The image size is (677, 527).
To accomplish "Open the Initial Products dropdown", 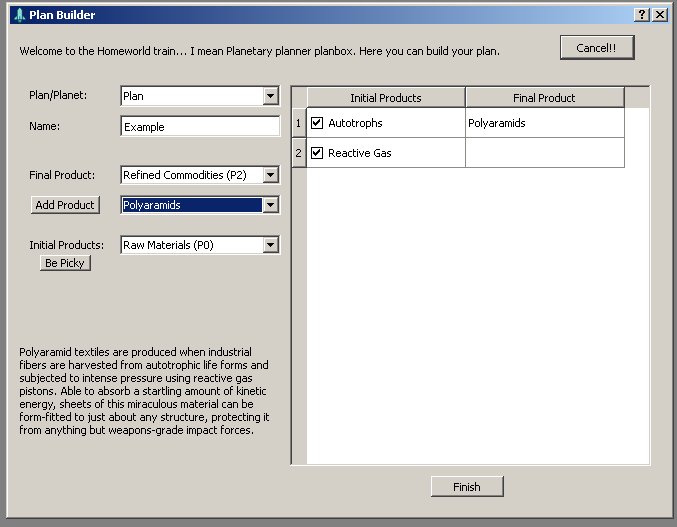I will [x=270, y=245].
